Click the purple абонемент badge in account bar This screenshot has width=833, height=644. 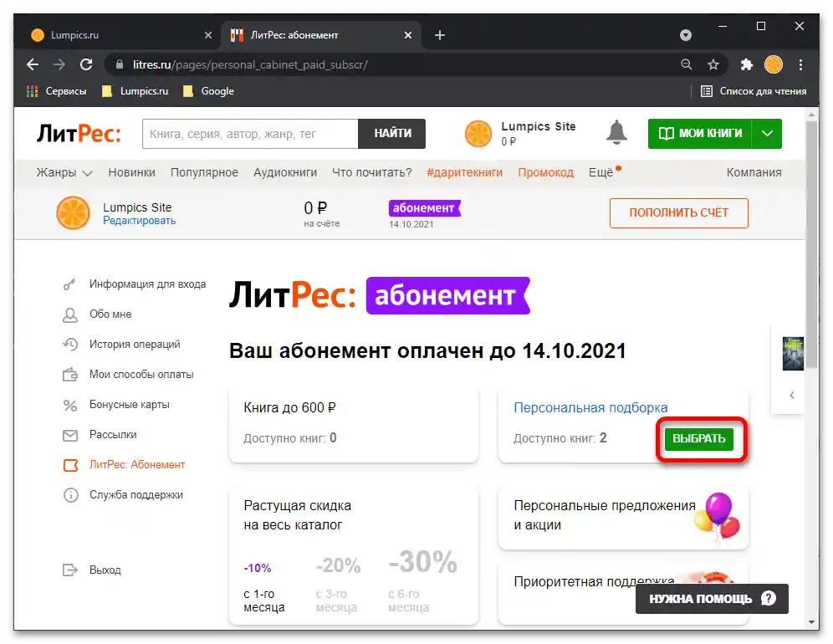coord(425,208)
